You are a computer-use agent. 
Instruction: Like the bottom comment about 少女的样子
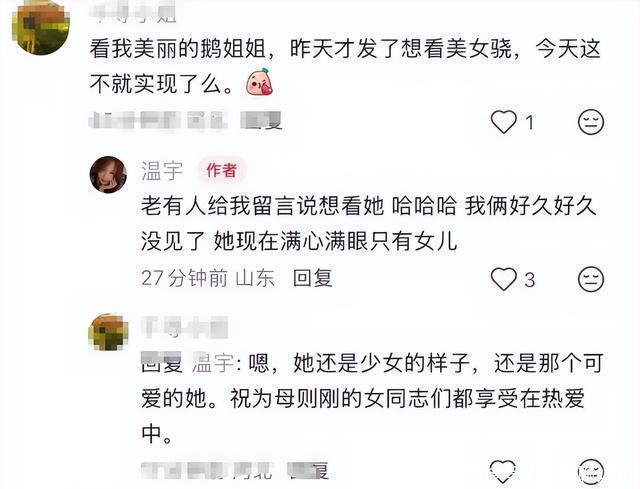pos(503,470)
